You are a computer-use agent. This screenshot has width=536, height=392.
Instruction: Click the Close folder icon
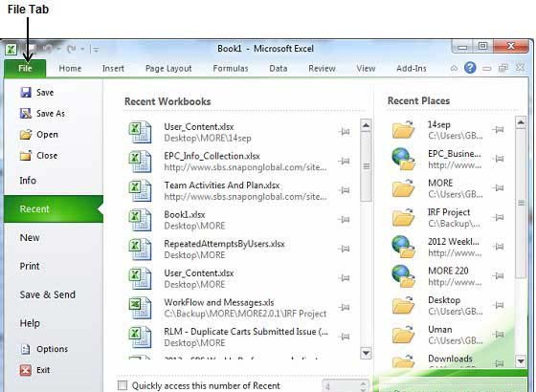pyautogui.click(x=26, y=156)
